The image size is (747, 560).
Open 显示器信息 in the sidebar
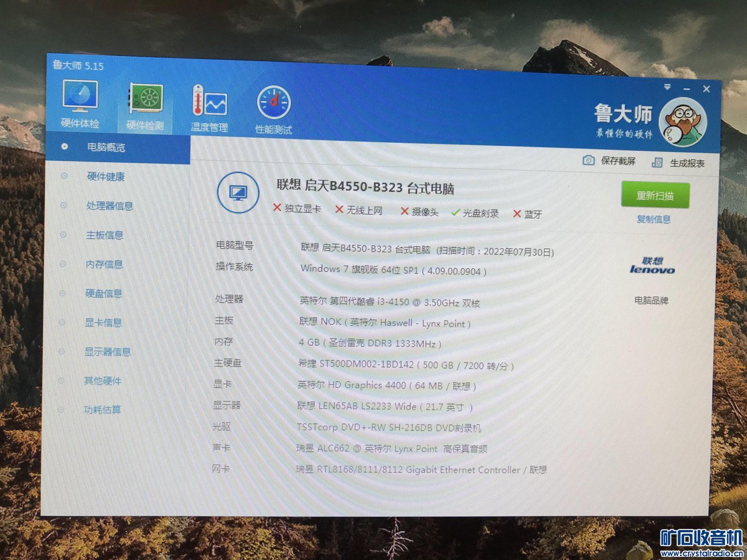[x=107, y=352]
